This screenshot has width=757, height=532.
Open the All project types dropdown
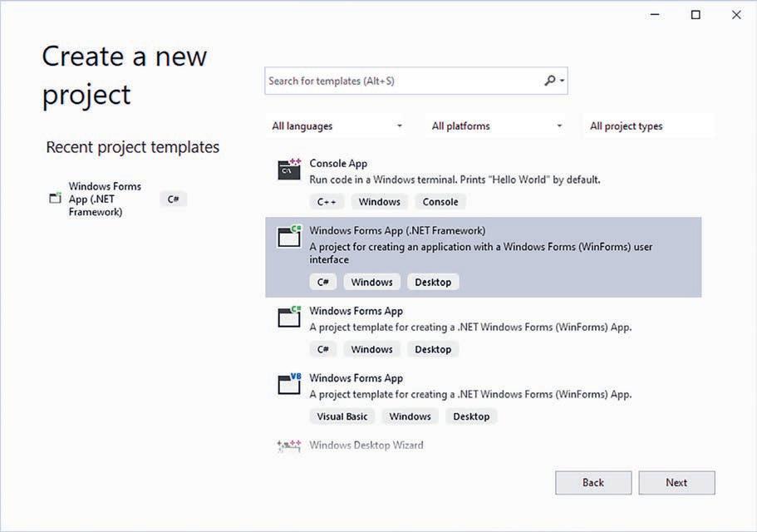tap(648, 126)
